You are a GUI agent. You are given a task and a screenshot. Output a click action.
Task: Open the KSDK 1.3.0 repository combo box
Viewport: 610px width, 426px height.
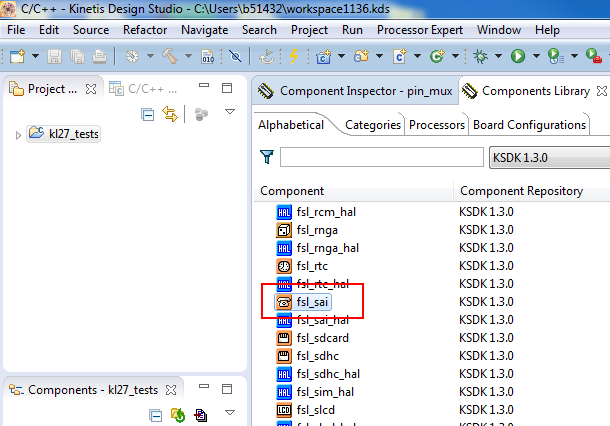tap(549, 158)
